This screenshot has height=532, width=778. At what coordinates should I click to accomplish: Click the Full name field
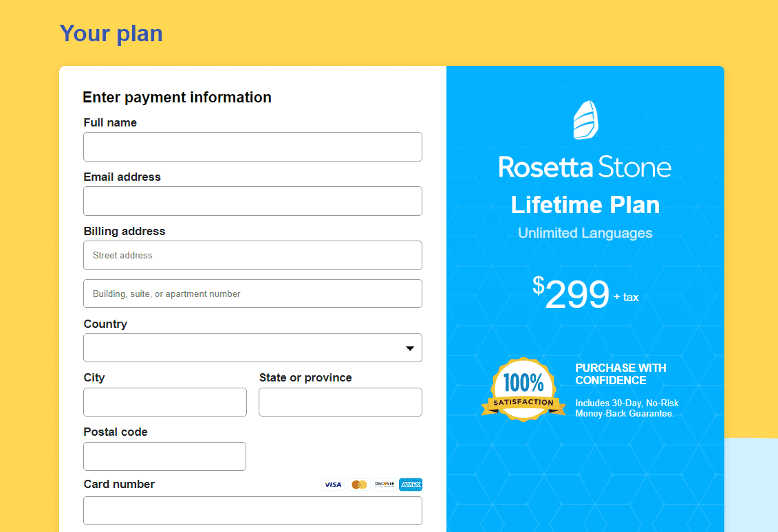click(x=252, y=146)
